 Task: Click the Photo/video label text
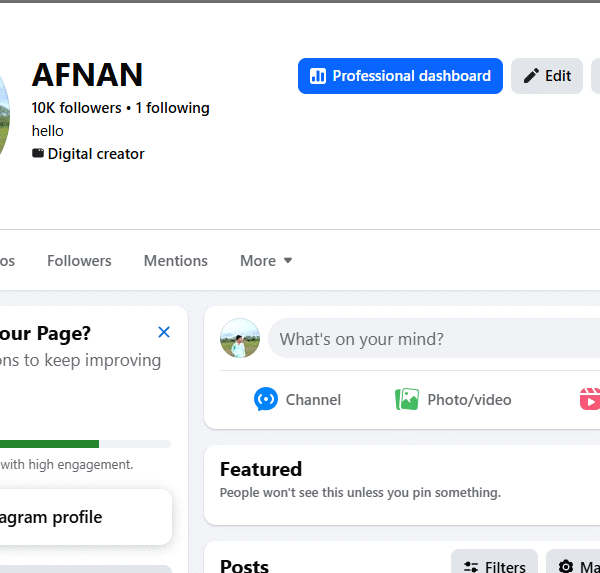pyautogui.click(x=470, y=400)
